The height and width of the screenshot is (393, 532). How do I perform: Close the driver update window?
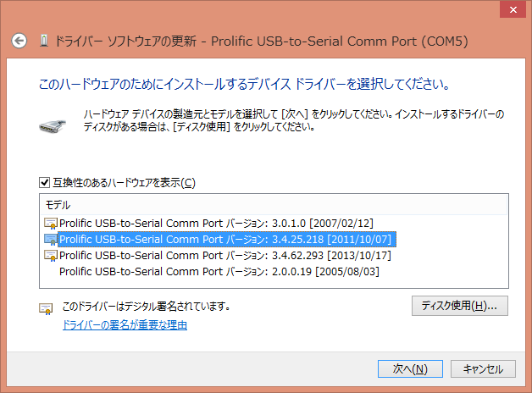tap(511, 12)
